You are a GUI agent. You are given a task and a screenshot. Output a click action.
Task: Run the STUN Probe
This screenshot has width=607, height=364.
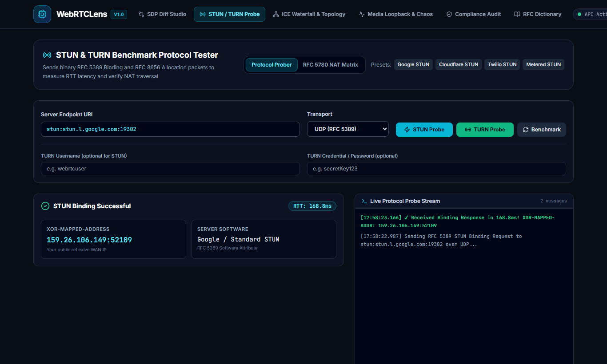[424, 130]
